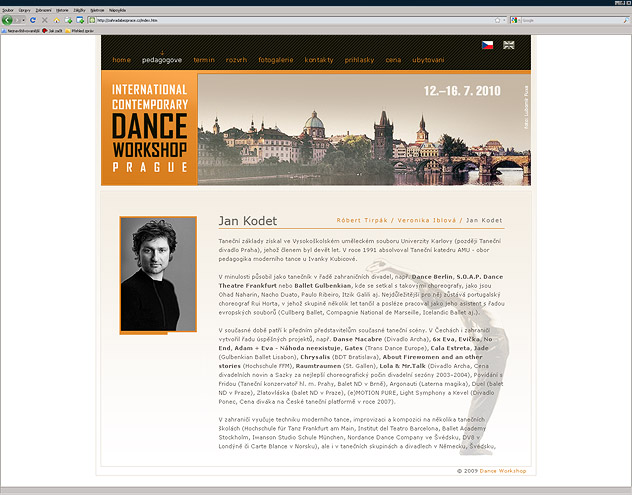Open the address bar history dropdown arrow
This screenshot has width=632, height=495.
pos(504,20)
